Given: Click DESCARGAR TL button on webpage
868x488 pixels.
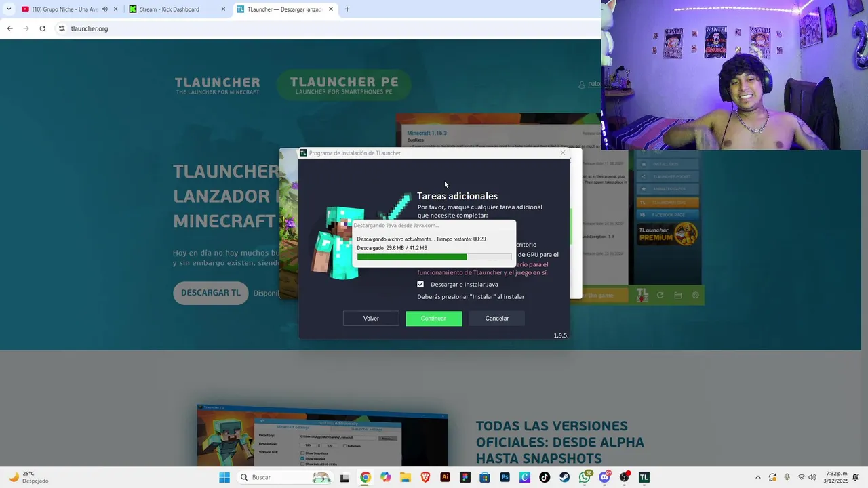Looking at the screenshot, I should coord(211,293).
